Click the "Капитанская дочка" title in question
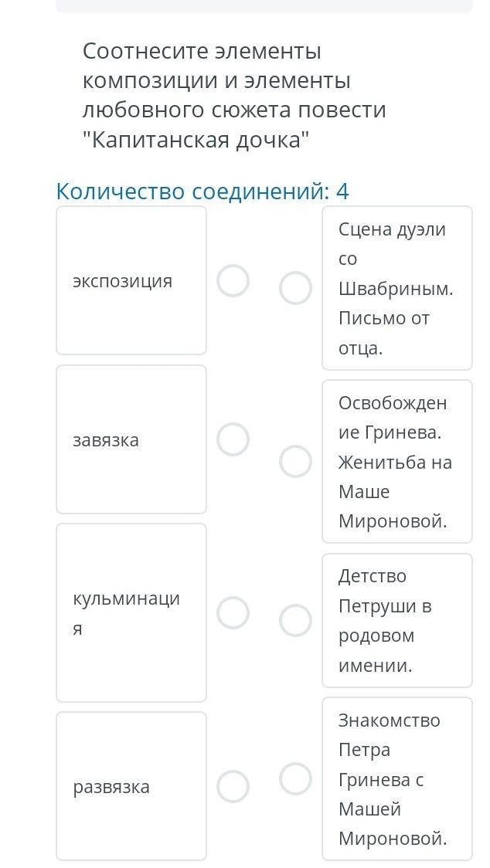Screen dimensions: 490x868 point(196,140)
